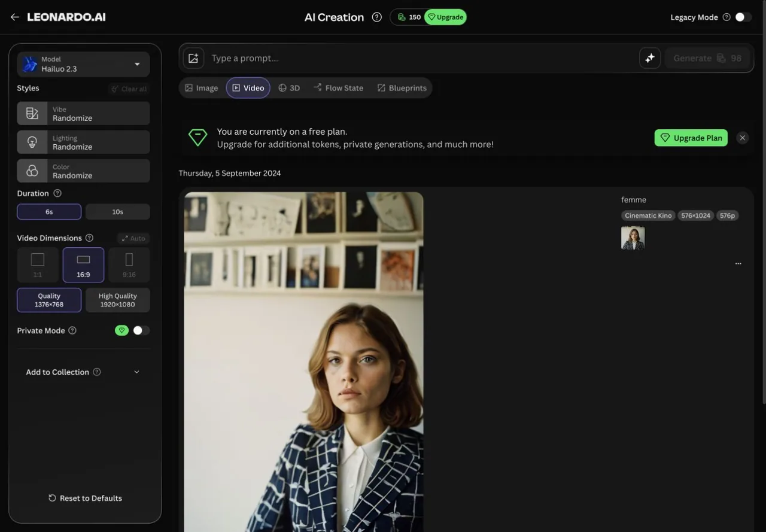This screenshot has height=532, width=766.
Task: Click the Hailuo 2.3 model thumbnail icon
Action: [x=29, y=64]
